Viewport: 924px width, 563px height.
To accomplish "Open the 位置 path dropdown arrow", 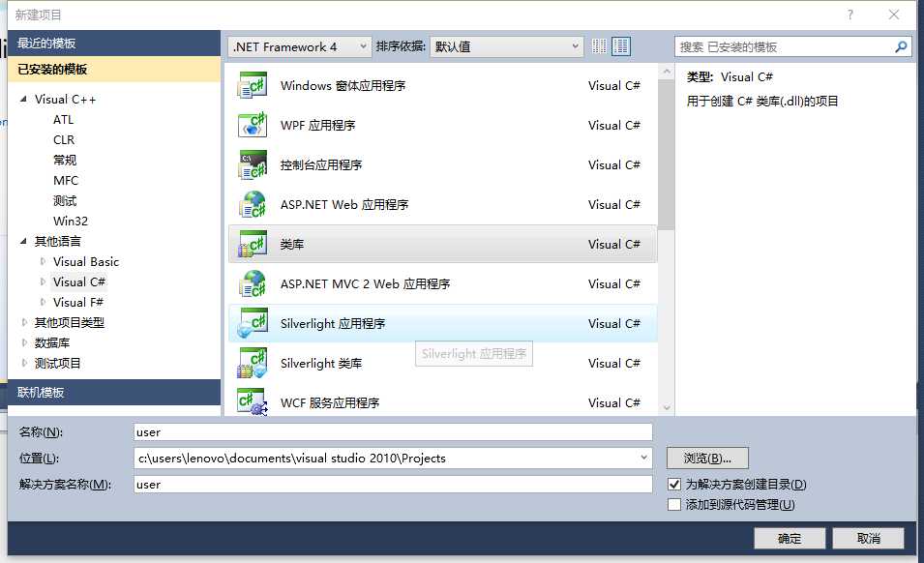I will (x=643, y=458).
